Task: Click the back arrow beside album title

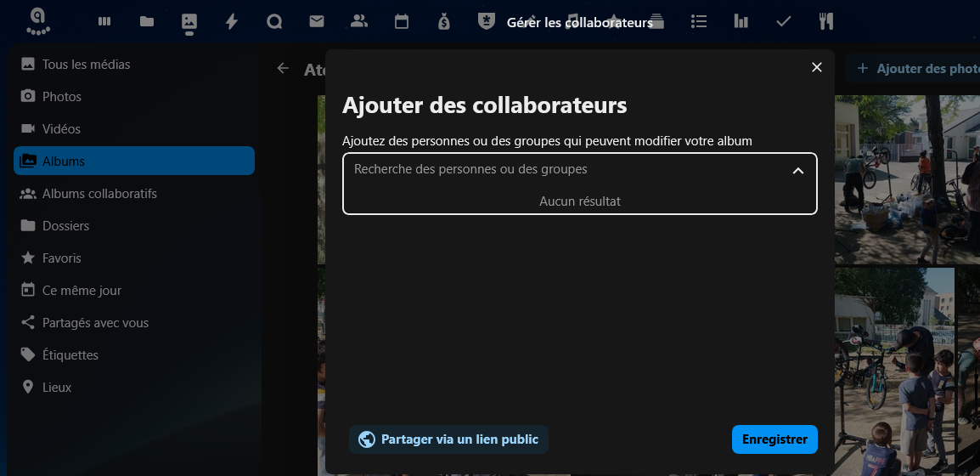Action: click(x=284, y=69)
